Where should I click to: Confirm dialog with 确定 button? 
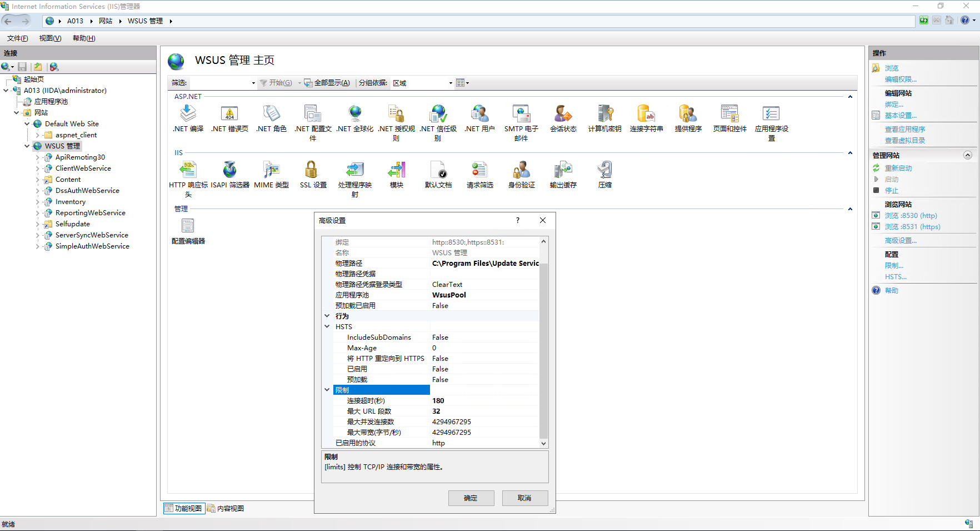pos(471,498)
